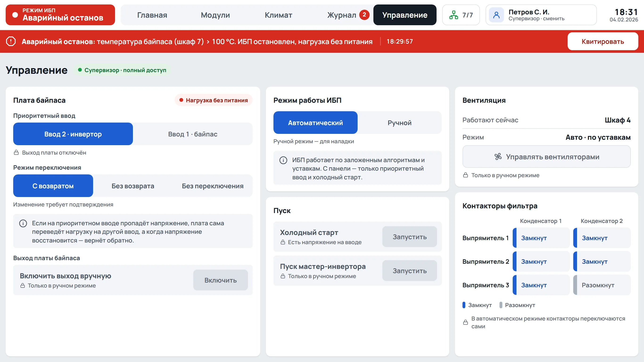This screenshot has height=362, width=644.
Task: Click the info icon in UPS mode note
Action: [x=283, y=160]
